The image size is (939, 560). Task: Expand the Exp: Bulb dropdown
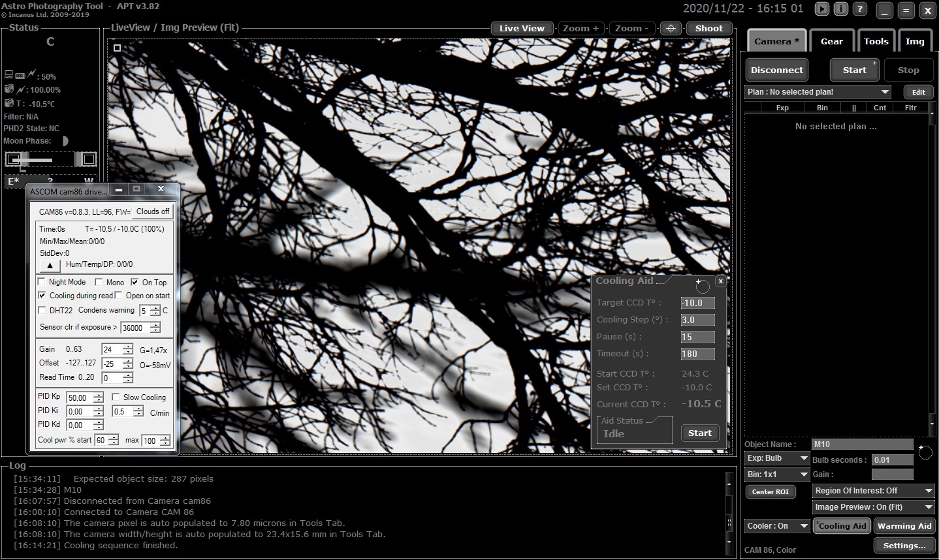coord(777,458)
